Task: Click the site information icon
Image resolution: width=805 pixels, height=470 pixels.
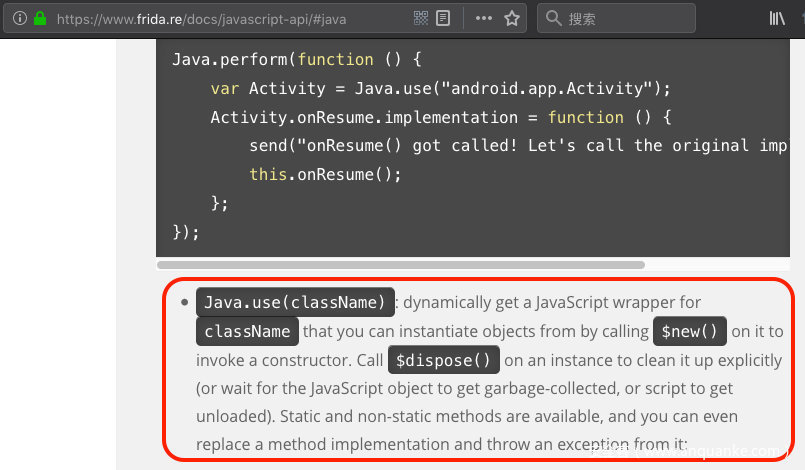Action: (19, 18)
